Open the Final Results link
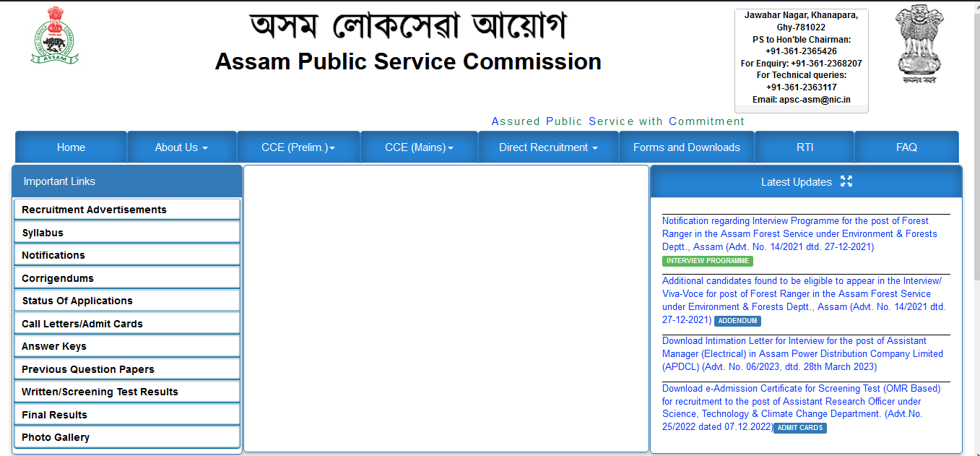The height and width of the screenshot is (456, 980). click(x=127, y=415)
